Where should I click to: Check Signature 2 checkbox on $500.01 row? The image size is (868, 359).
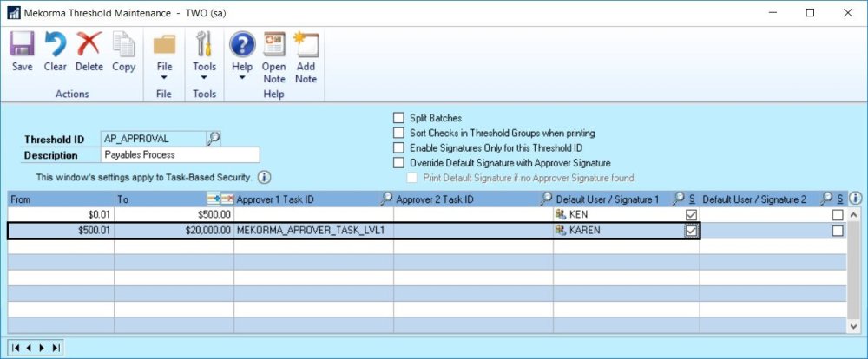point(838,231)
